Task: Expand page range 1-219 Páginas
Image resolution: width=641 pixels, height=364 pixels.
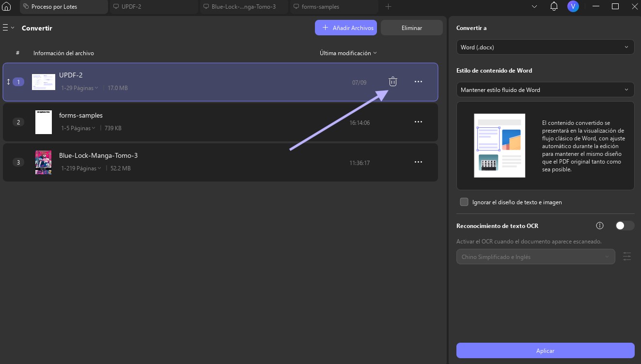Action: [81, 168]
